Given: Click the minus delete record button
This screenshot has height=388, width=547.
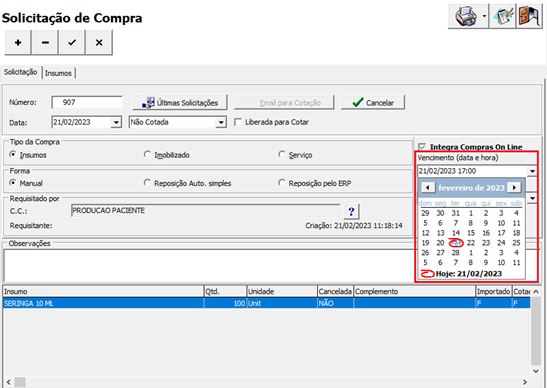Looking at the screenshot, I should (45, 43).
